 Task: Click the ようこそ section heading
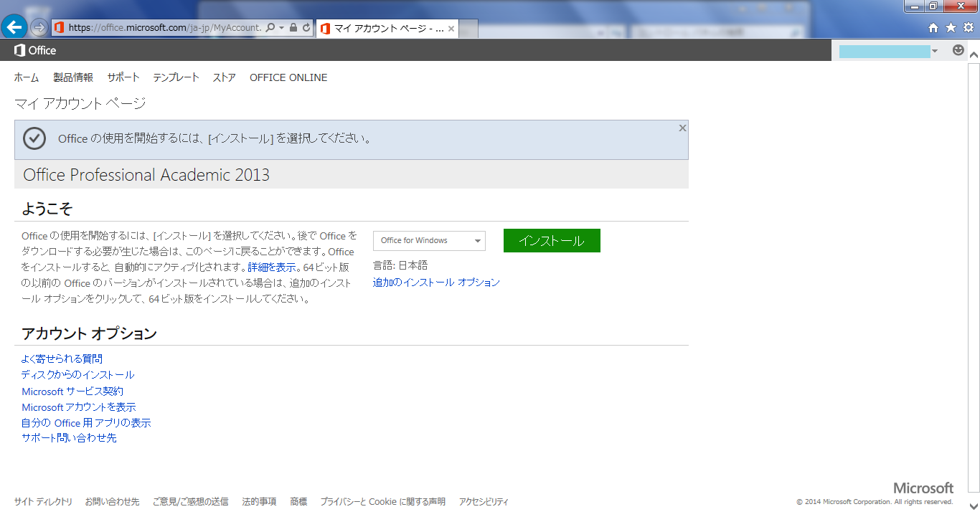pos(47,209)
